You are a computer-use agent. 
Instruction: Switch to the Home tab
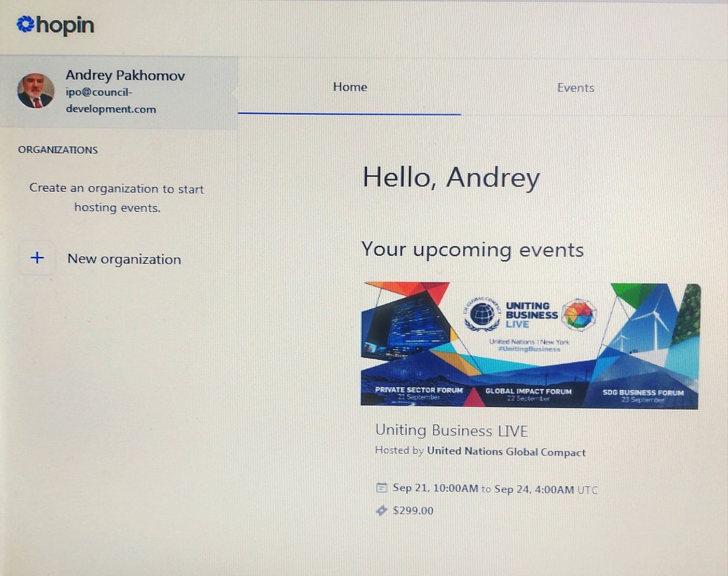point(350,87)
